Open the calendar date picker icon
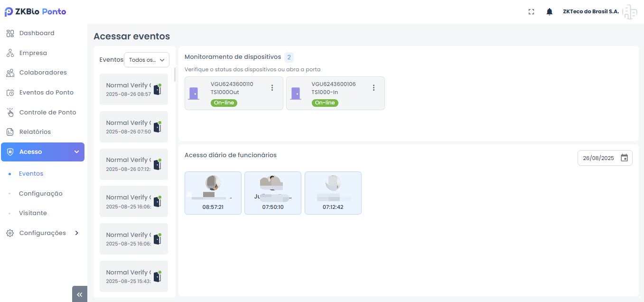This screenshot has width=644, height=302. tap(624, 158)
